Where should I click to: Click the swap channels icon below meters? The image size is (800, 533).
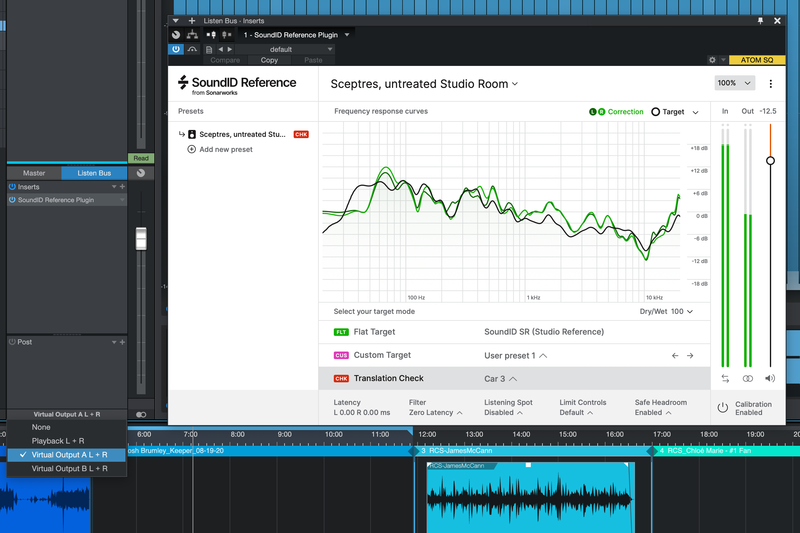pyautogui.click(x=724, y=379)
